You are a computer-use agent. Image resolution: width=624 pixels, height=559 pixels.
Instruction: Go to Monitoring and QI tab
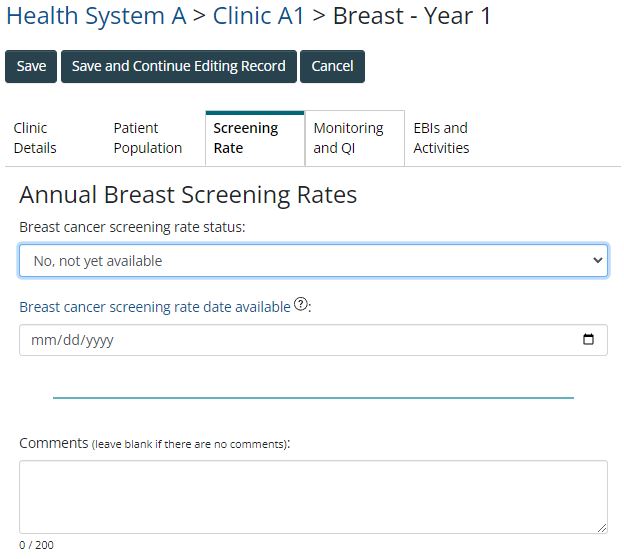click(348, 138)
